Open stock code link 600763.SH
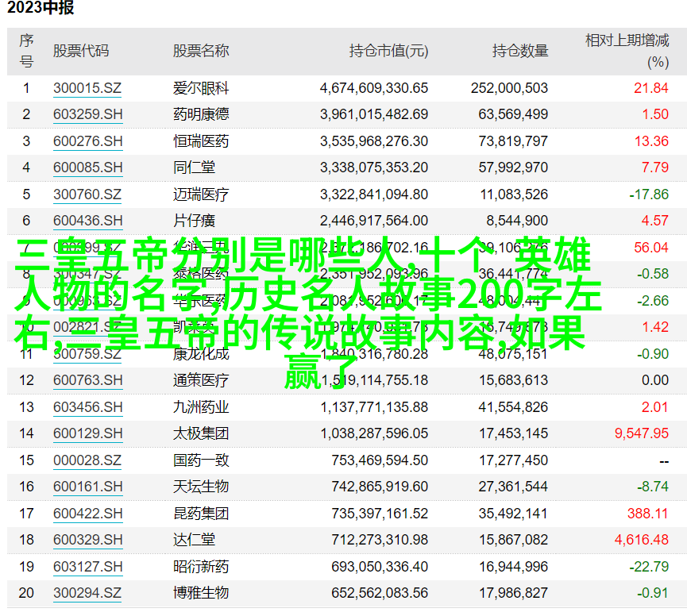The image size is (687, 616). coord(87,380)
